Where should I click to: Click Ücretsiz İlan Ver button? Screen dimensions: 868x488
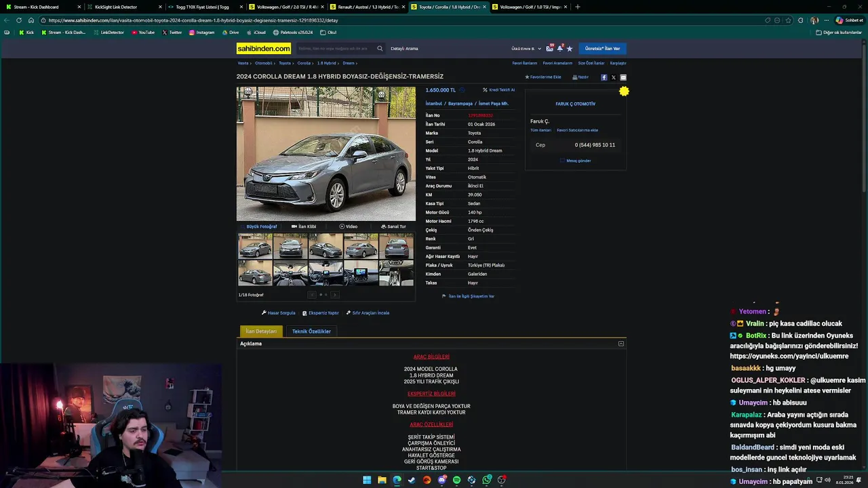coord(602,49)
